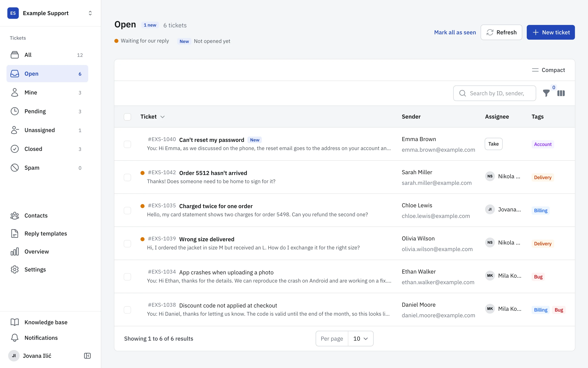Click the Settings gear icon
Screen dimensions: 588x368
point(14,269)
